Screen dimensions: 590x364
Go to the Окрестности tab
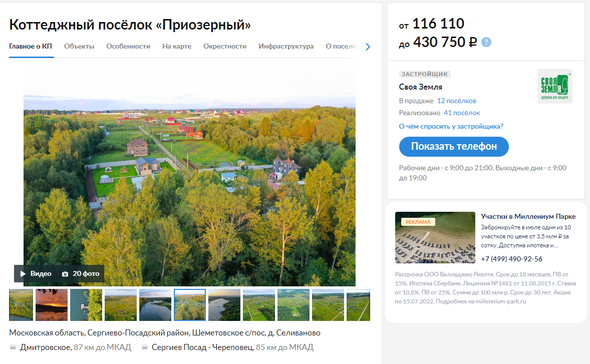(x=225, y=46)
